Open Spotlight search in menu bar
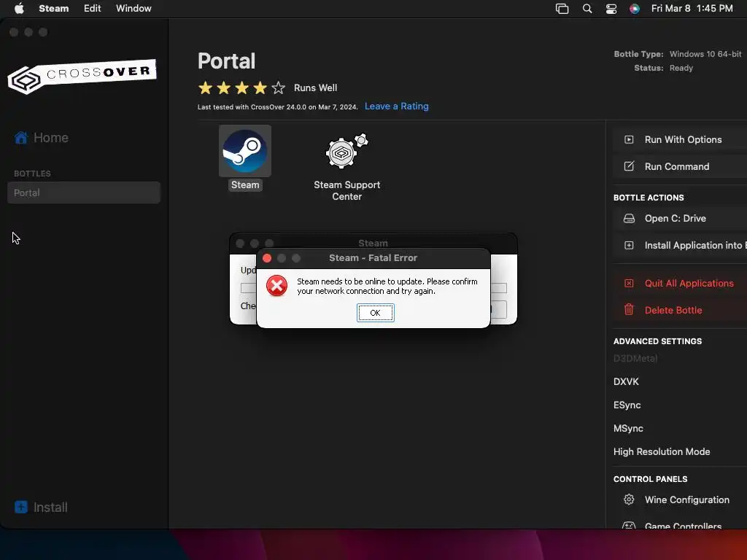The image size is (747, 560). pos(587,9)
